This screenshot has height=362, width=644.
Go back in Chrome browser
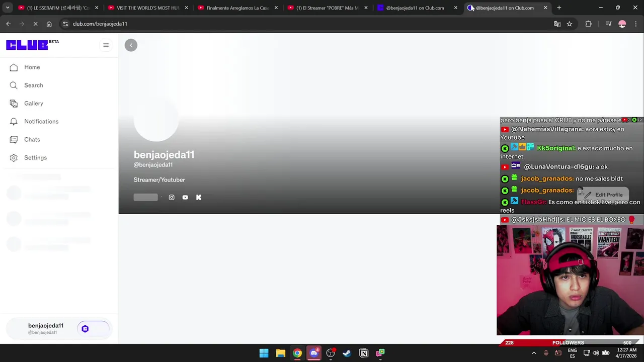pos(8,24)
